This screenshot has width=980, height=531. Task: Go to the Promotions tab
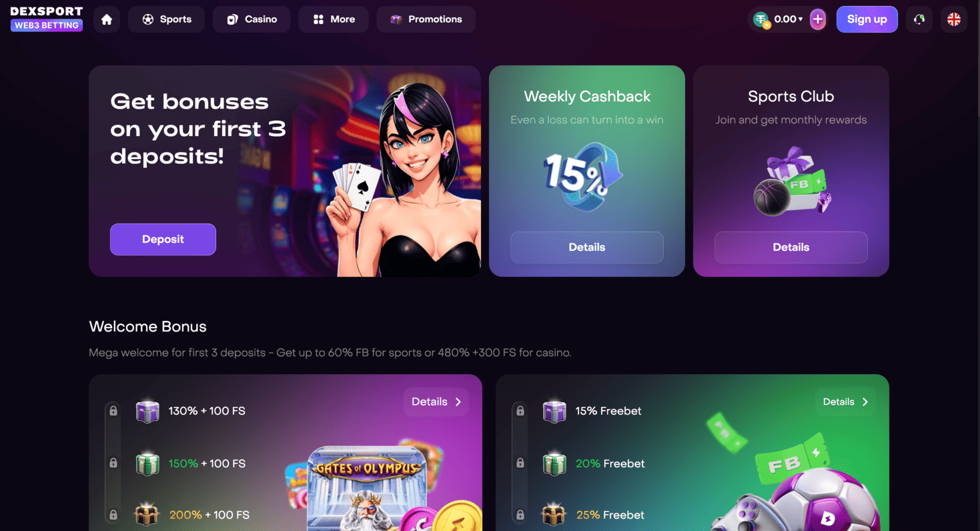(x=426, y=19)
